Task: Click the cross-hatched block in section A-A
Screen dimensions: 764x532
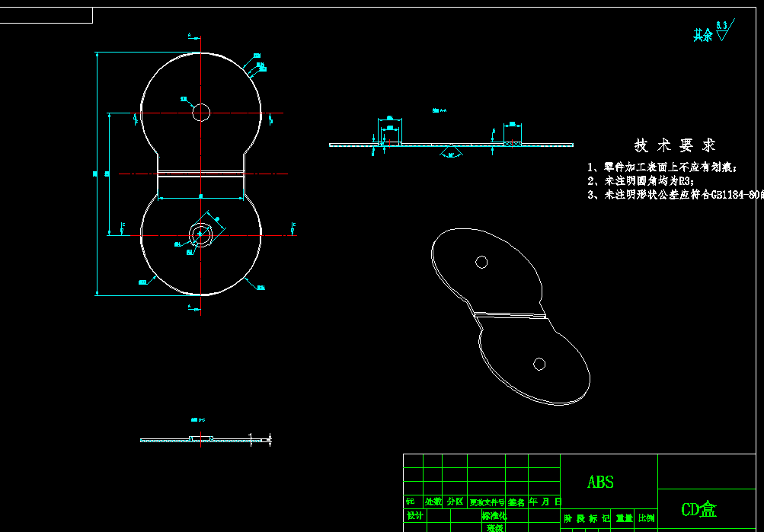Action: tap(512, 144)
